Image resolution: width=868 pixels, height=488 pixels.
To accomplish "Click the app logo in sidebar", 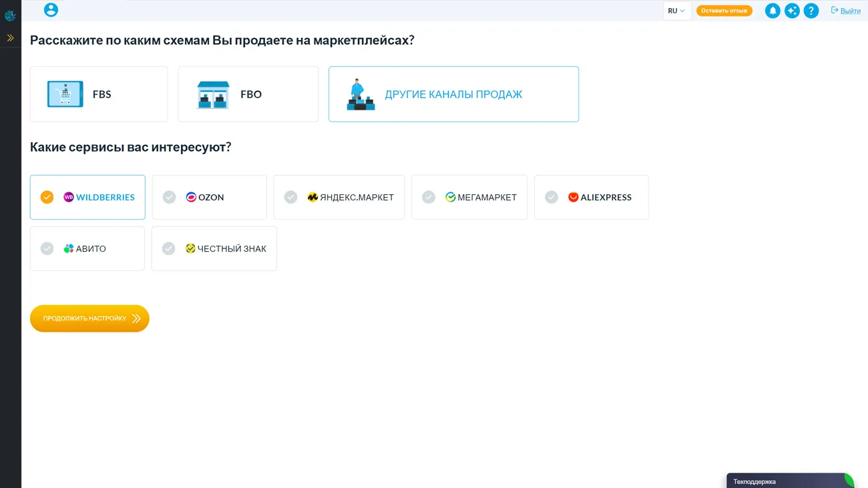I will pos(10,15).
